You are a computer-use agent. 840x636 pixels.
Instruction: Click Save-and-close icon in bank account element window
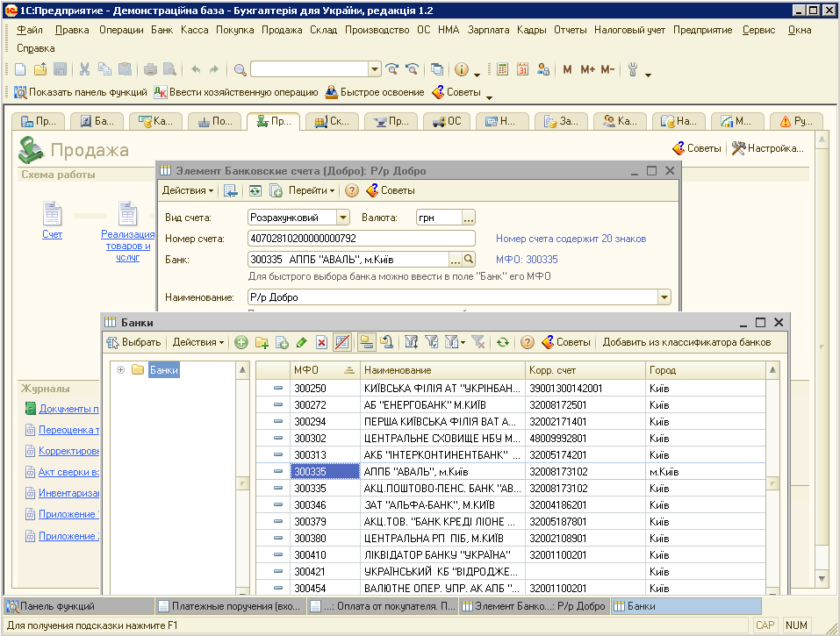(x=230, y=190)
